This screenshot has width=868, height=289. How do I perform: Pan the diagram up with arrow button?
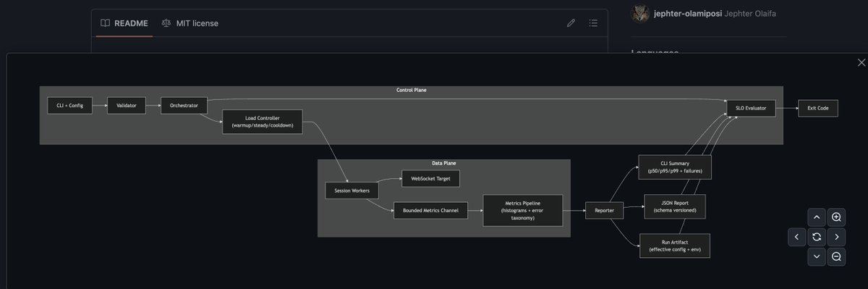[x=816, y=217]
